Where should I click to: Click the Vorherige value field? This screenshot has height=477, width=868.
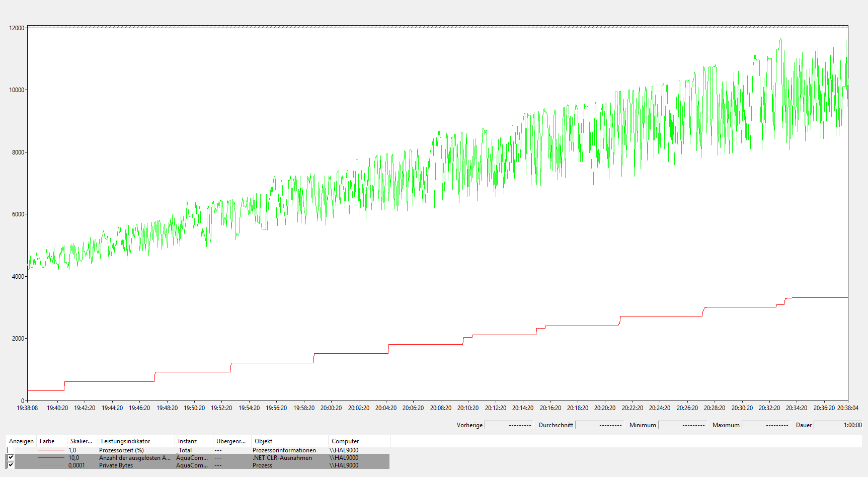tap(508, 425)
